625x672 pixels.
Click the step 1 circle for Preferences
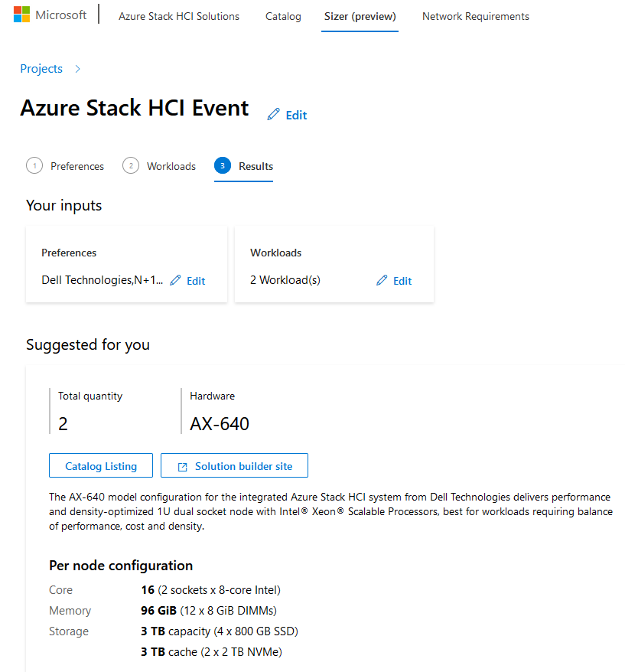pos(34,166)
